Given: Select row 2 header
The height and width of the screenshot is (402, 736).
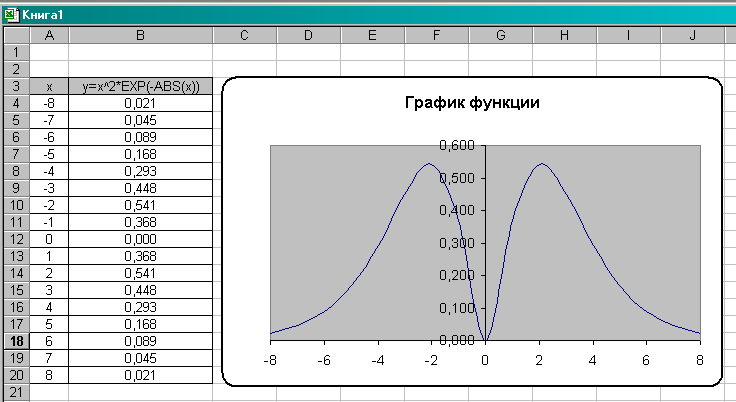Looking at the screenshot, I should [x=16, y=69].
